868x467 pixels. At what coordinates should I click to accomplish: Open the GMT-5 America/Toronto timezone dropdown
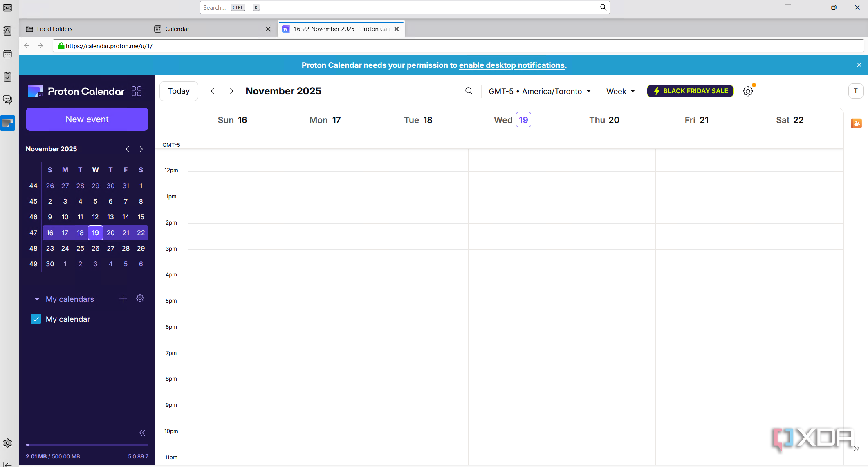(539, 91)
